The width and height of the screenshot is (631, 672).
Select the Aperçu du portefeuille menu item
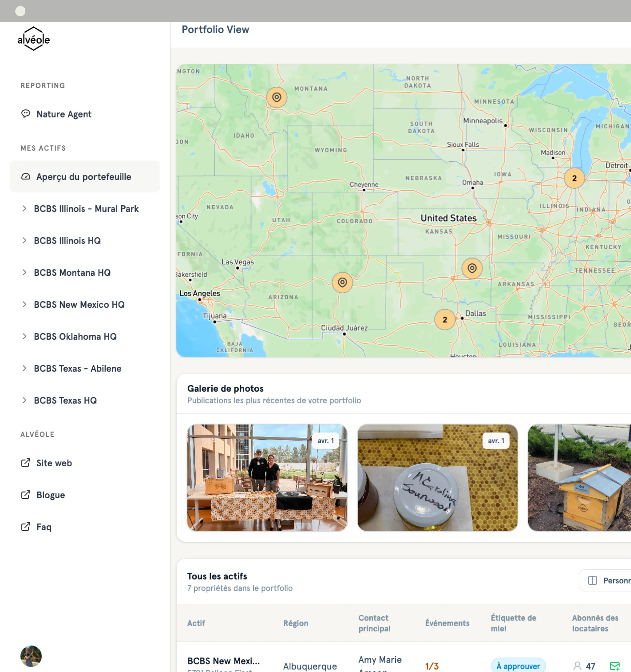coord(84,176)
